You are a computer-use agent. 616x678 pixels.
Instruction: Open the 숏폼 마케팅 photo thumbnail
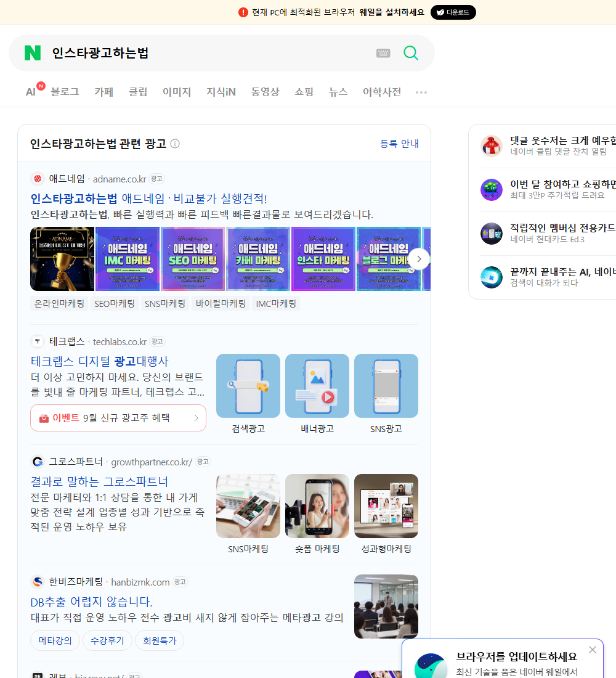tap(317, 506)
